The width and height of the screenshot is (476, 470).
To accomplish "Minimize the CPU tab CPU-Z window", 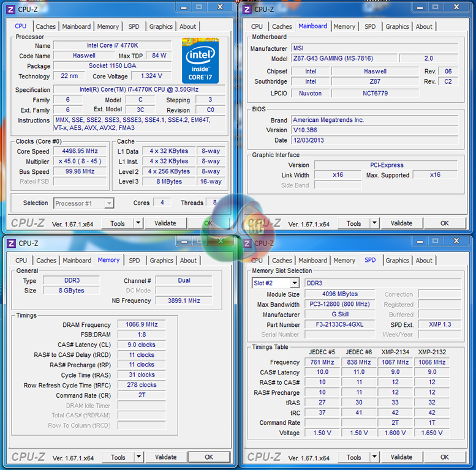I will [186, 7].
